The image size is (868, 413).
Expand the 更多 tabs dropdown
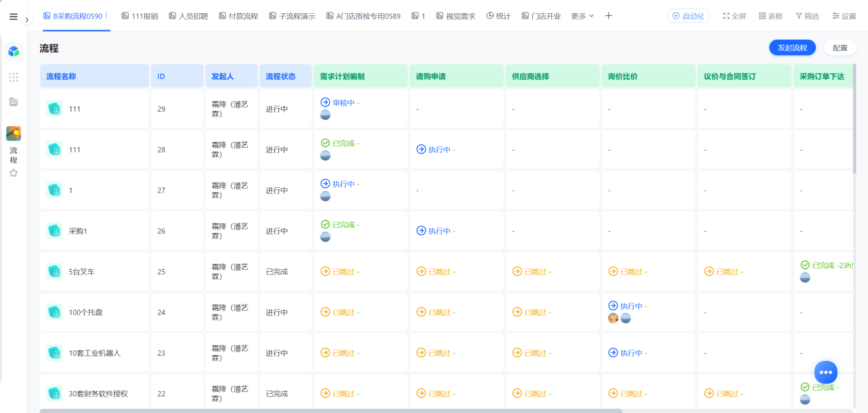click(x=582, y=16)
